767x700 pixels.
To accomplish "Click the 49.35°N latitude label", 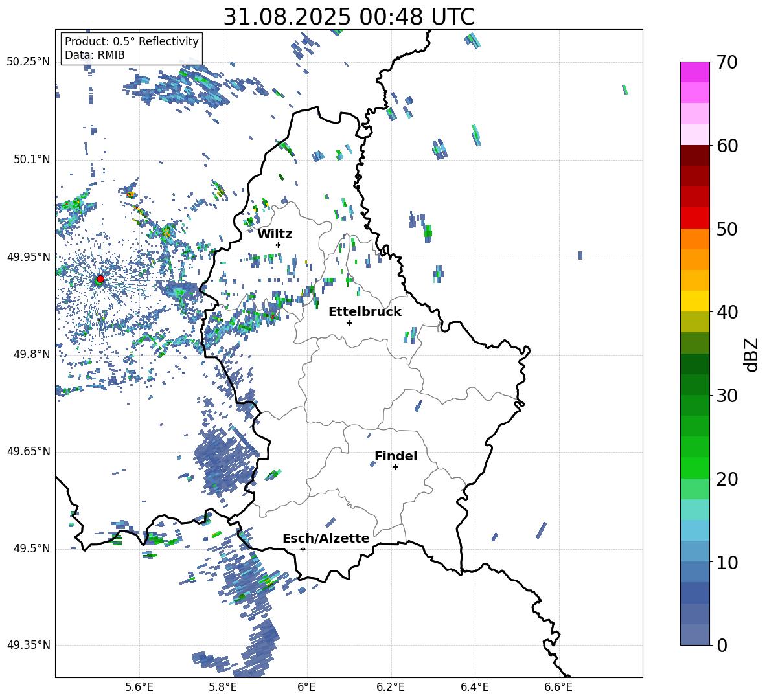I will click(29, 645).
